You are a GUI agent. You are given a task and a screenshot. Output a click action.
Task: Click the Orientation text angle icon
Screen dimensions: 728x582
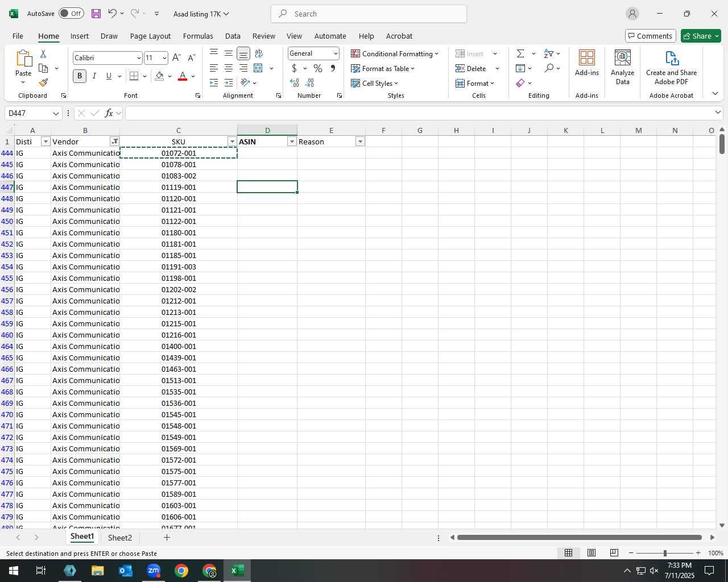coord(246,83)
